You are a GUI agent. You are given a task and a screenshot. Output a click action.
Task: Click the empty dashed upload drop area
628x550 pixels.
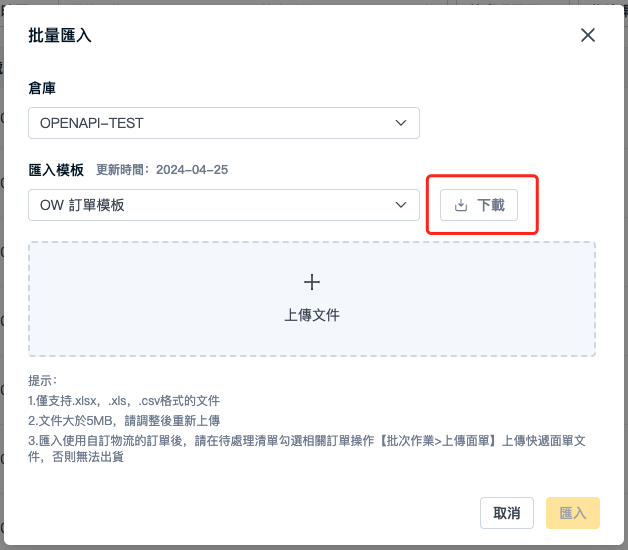[312, 299]
